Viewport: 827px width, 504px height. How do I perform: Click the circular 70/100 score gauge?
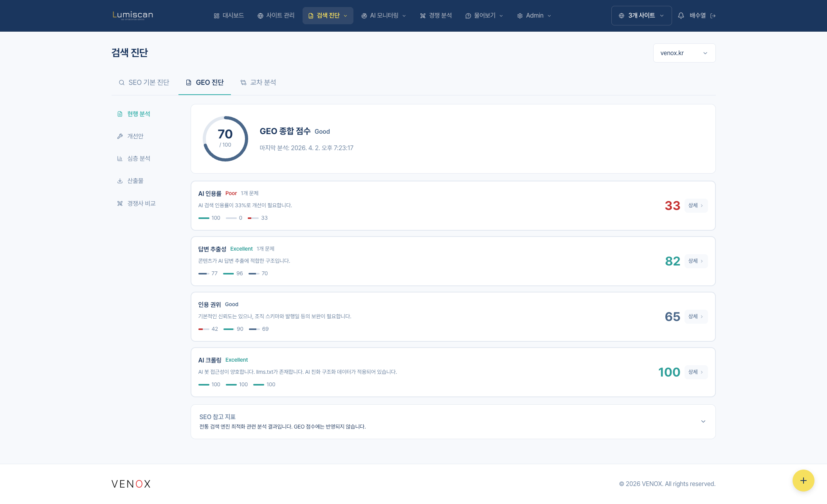pos(225,138)
